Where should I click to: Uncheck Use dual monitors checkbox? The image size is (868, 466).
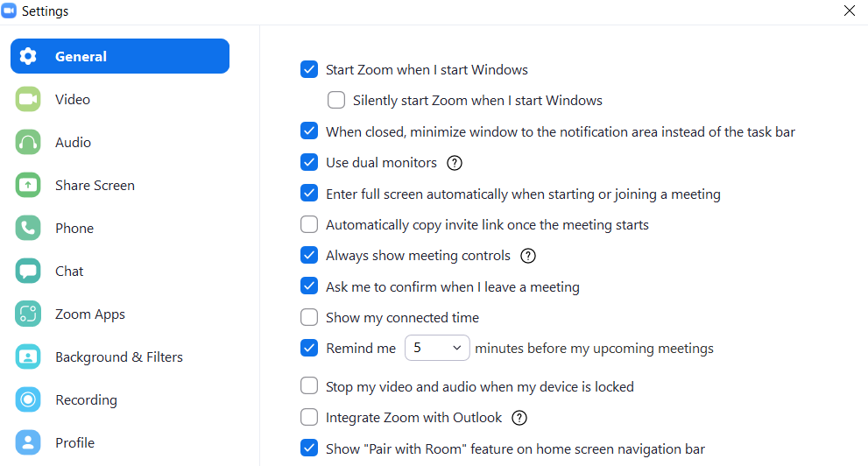[309, 163]
